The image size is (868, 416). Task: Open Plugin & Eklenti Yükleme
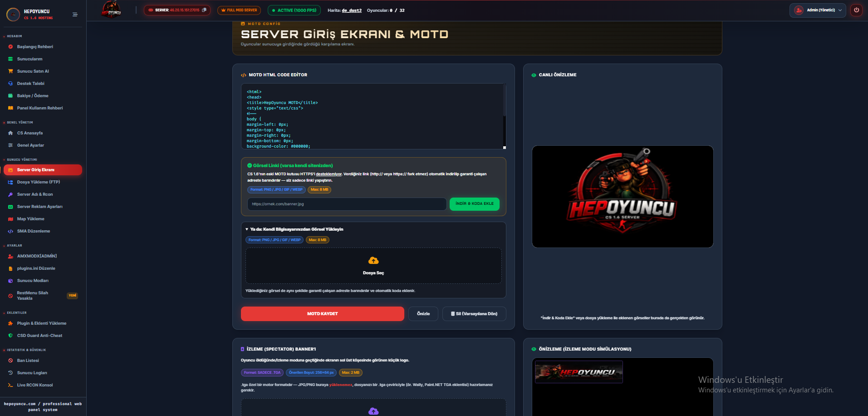tap(41, 323)
